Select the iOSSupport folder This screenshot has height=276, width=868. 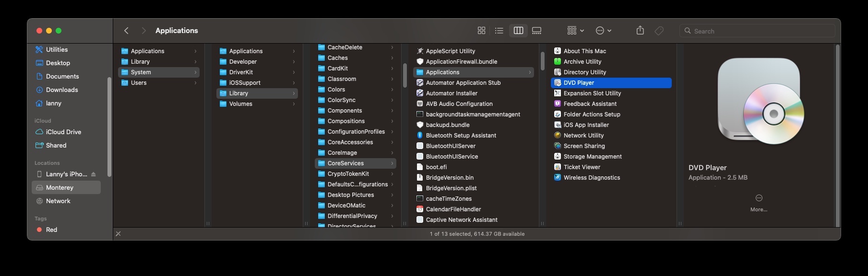pyautogui.click(x=257, y=82)
